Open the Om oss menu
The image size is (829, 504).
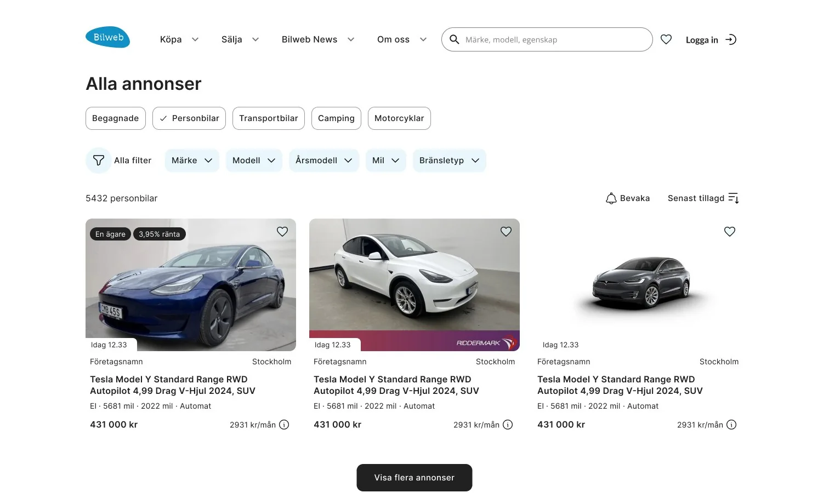[x=402, y=39]
